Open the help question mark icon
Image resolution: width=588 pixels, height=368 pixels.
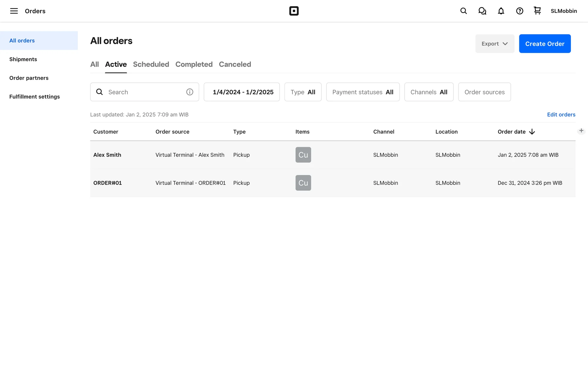pos(519,11)
